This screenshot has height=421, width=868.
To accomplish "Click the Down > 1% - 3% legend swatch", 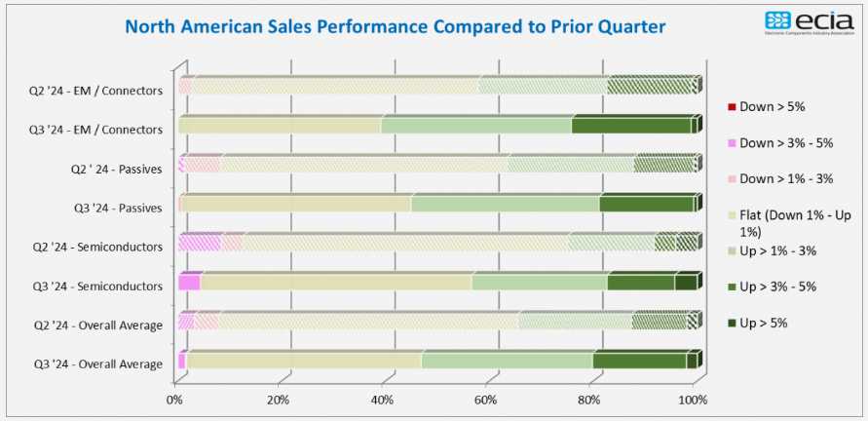I will [x=732, y=178].
